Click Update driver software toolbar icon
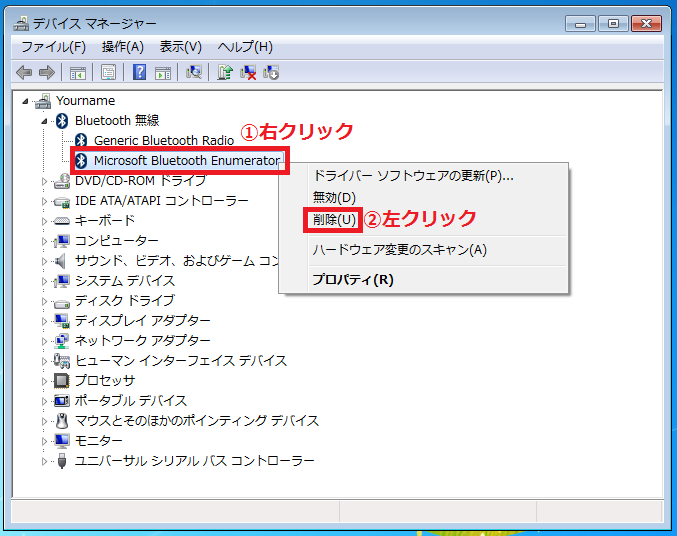 click(x=225, y=72)
